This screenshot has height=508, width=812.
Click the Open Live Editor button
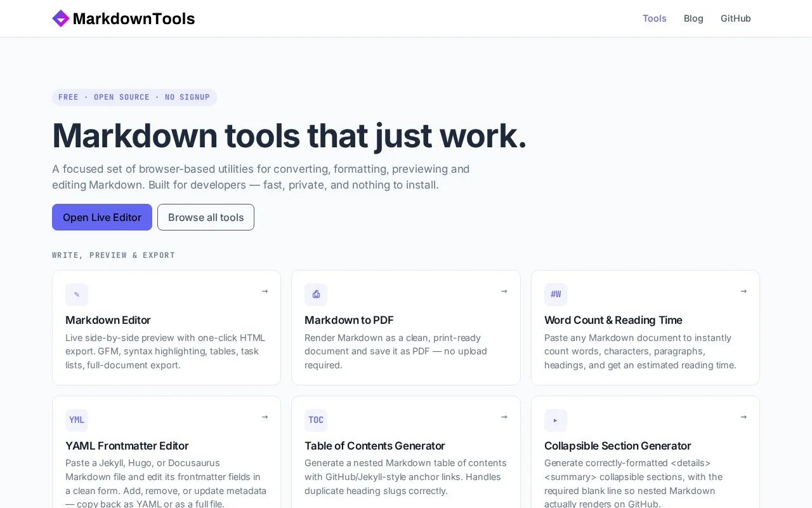click(102, 217)
